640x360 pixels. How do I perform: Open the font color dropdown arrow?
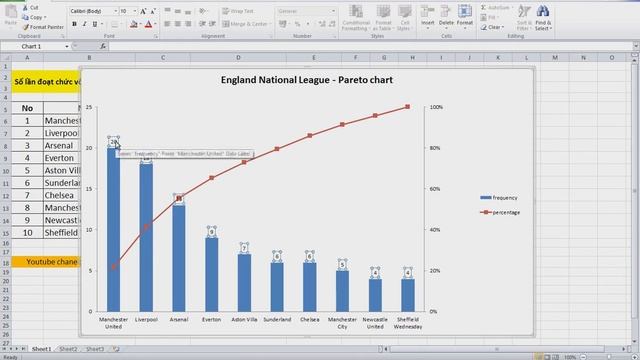(155, 24)
